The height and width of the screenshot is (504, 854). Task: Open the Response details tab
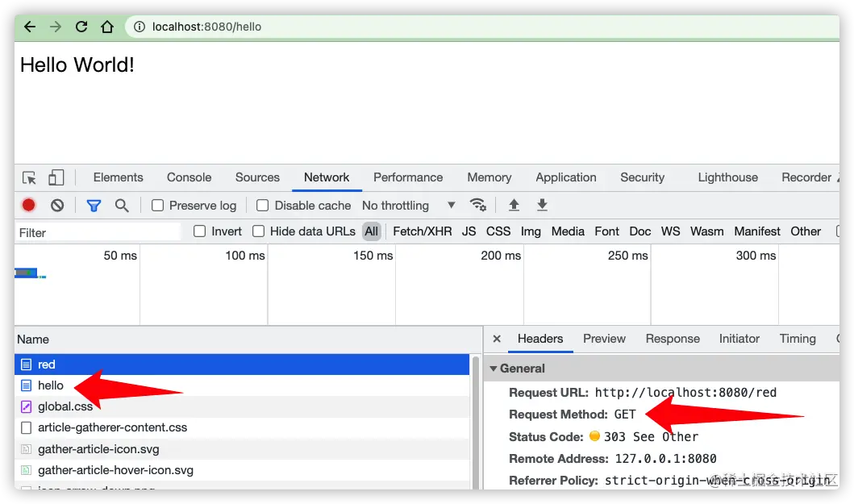[673, 339]
